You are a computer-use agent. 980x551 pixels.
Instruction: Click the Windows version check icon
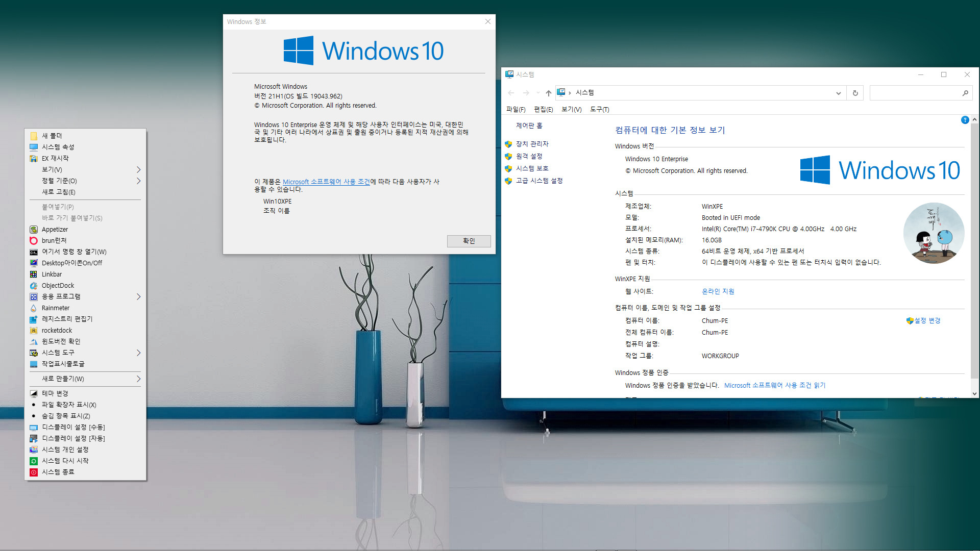[x=34, y=342]
